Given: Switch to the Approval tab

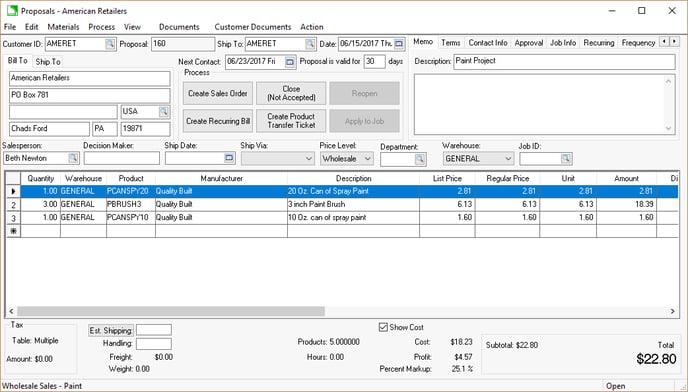Looking at the screenshot, I should (529, 43).
